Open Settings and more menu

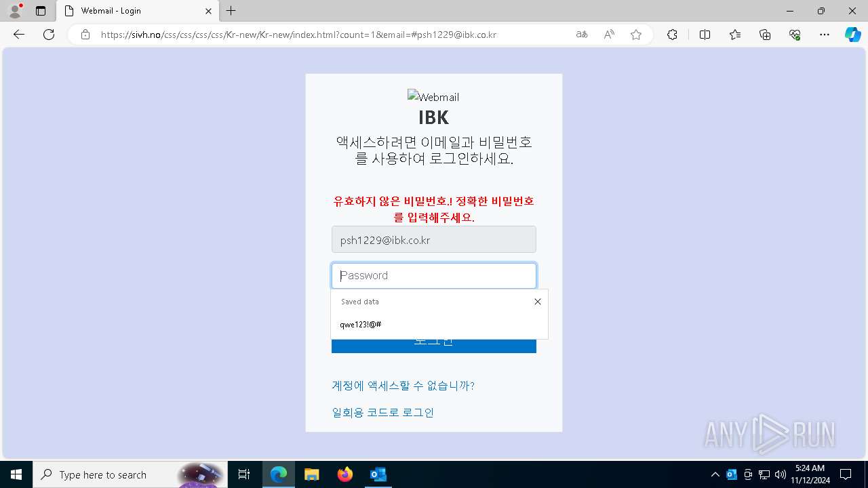(x=825, y=35)
